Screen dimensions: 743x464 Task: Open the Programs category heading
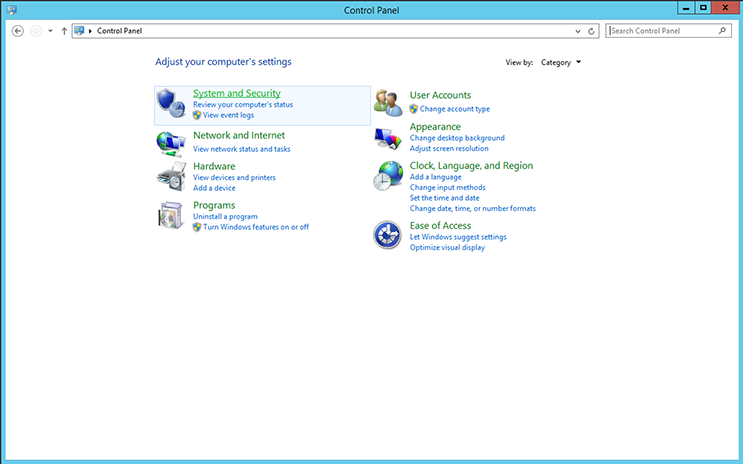coord(214,205)
